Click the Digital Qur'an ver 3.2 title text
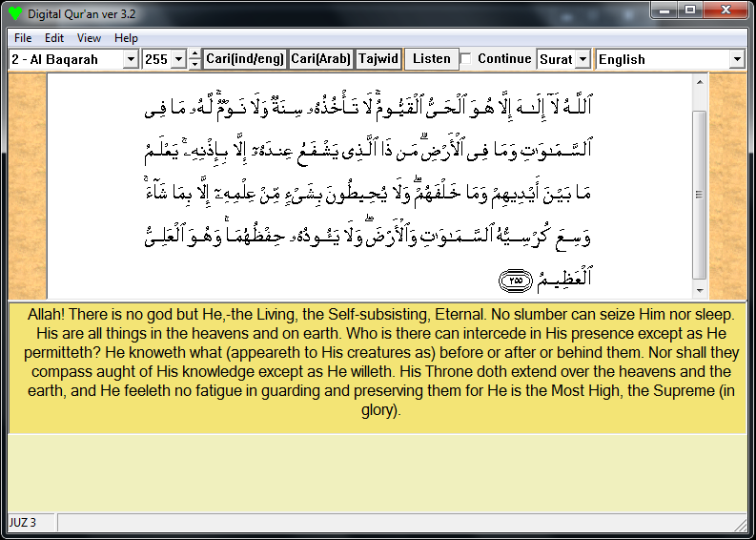756x540 pixels. click(81, 14)
